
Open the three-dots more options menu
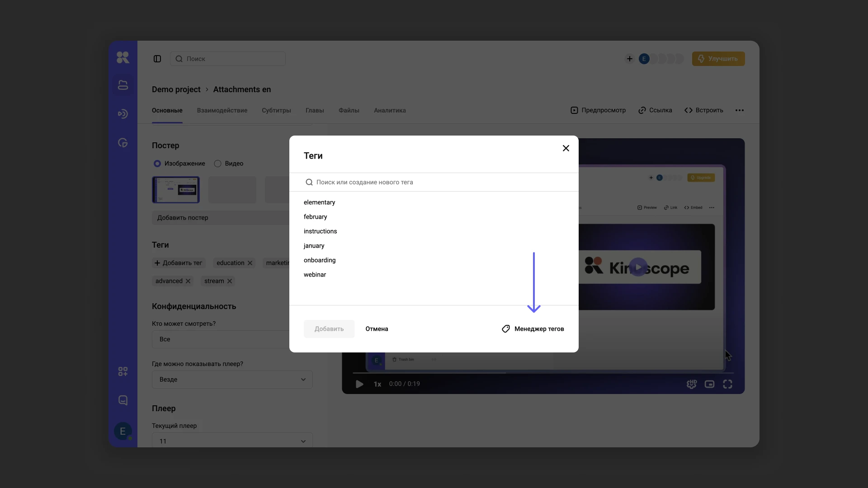coord(740,110)
